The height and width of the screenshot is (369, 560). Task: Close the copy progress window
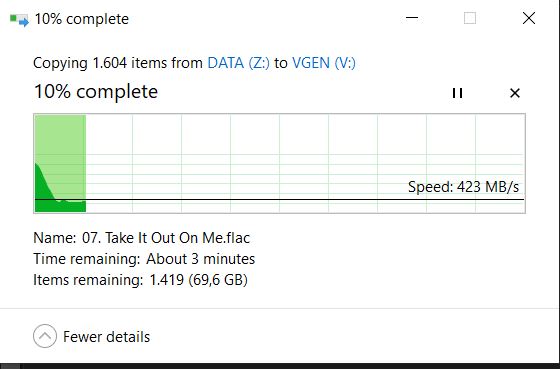(529, 18)
